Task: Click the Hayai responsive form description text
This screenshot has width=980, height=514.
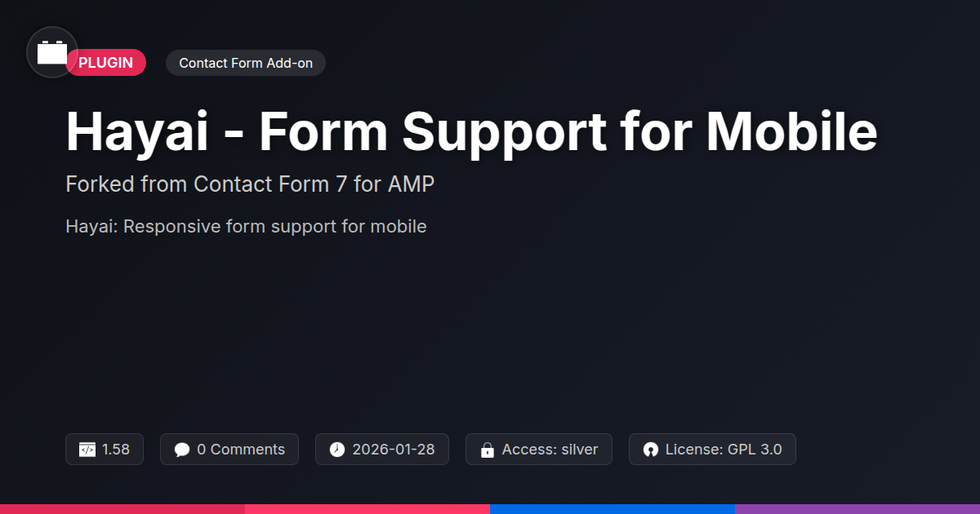Action: point(246,226)
